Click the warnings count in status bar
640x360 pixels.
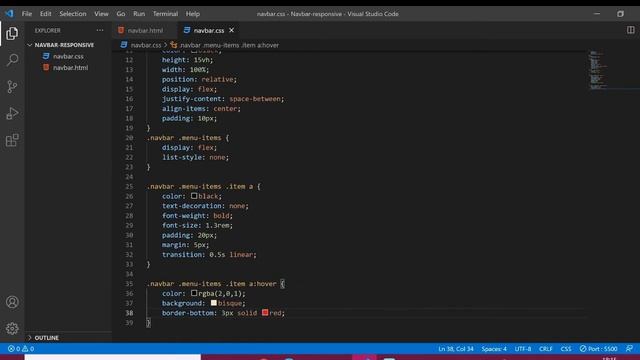25,349
